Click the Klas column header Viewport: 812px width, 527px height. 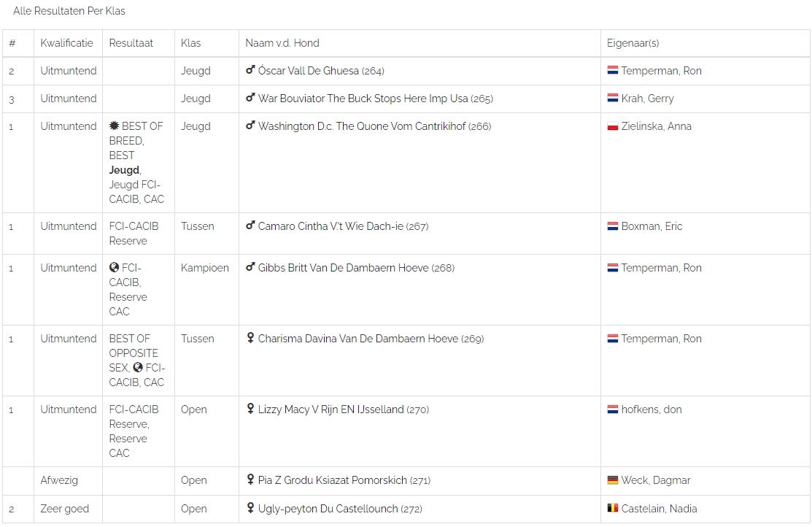point(190,43)
